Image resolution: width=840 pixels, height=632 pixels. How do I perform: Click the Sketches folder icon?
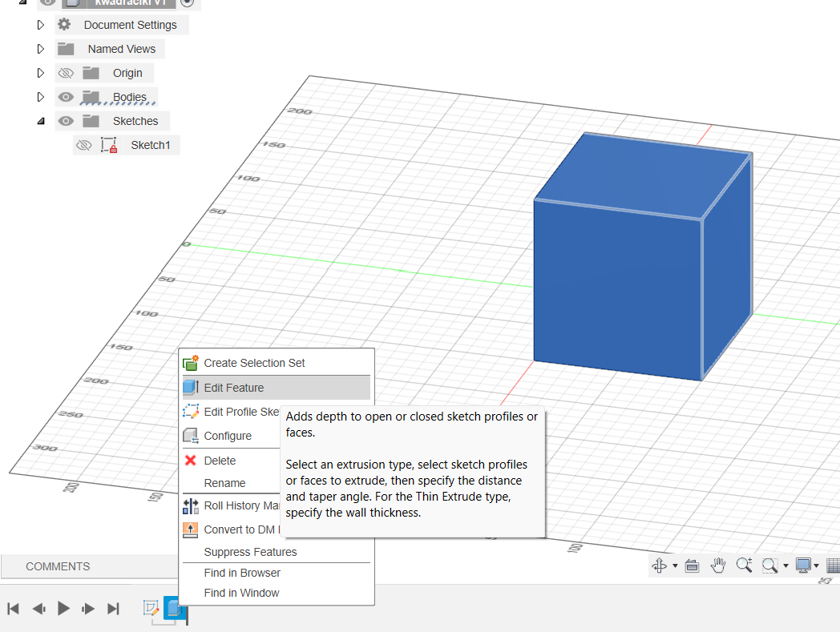pyautogui.click(x=91, y=121)
